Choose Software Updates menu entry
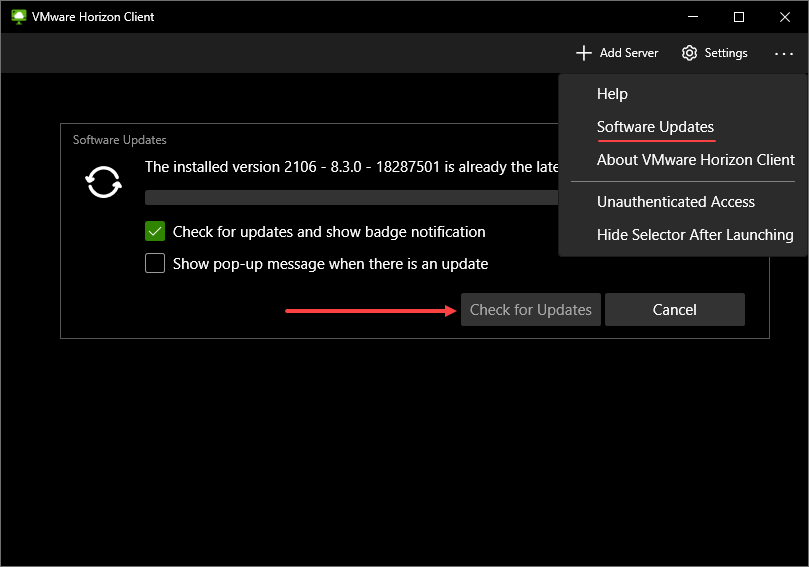The width and height of the screenshot is (809, 567). coord(655,127)
